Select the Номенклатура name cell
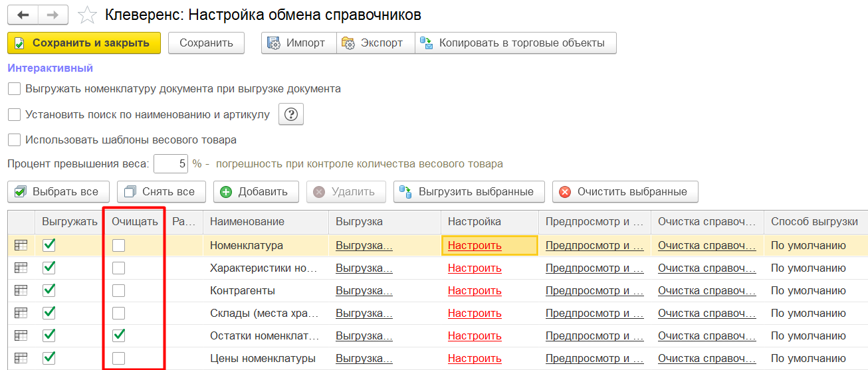Viewport: 868px width, 370px height. tap(266, 245)
